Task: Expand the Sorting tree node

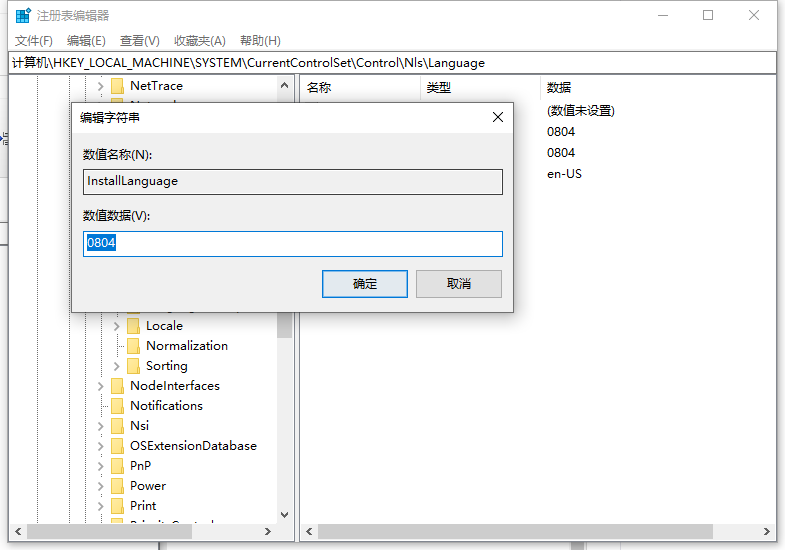Action: 117,366
